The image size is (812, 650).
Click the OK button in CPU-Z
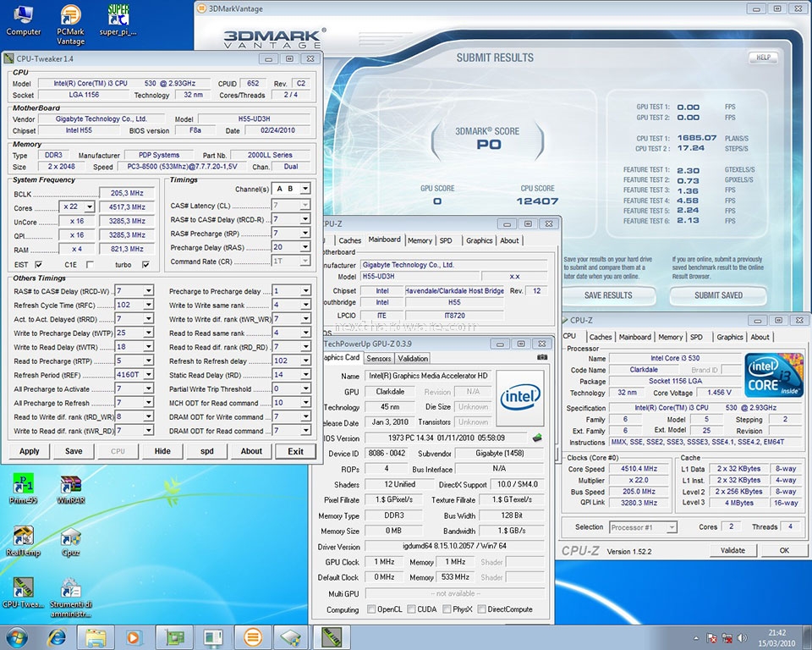(784, 550)
